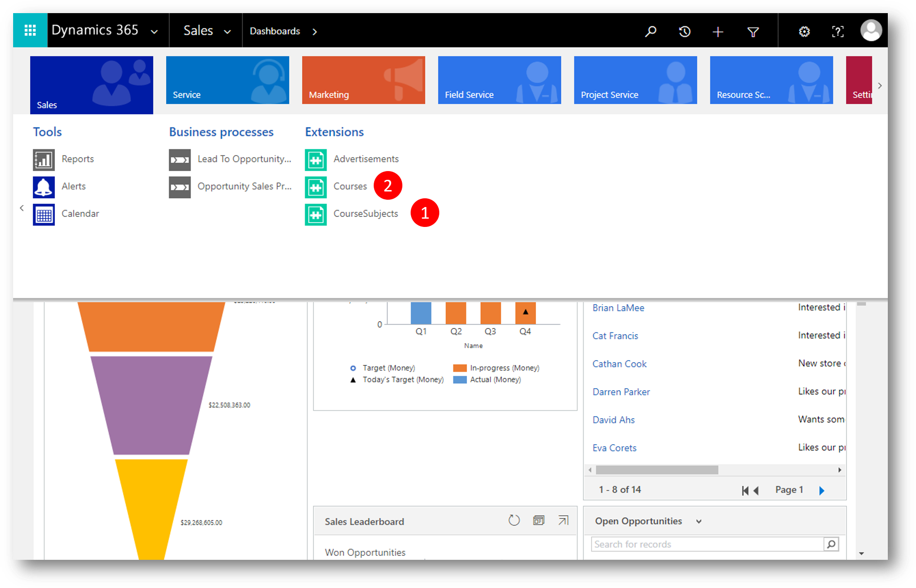Click the CourseSubjects extension icon
This screenshot has width=916, height=588.
[316, 214]
